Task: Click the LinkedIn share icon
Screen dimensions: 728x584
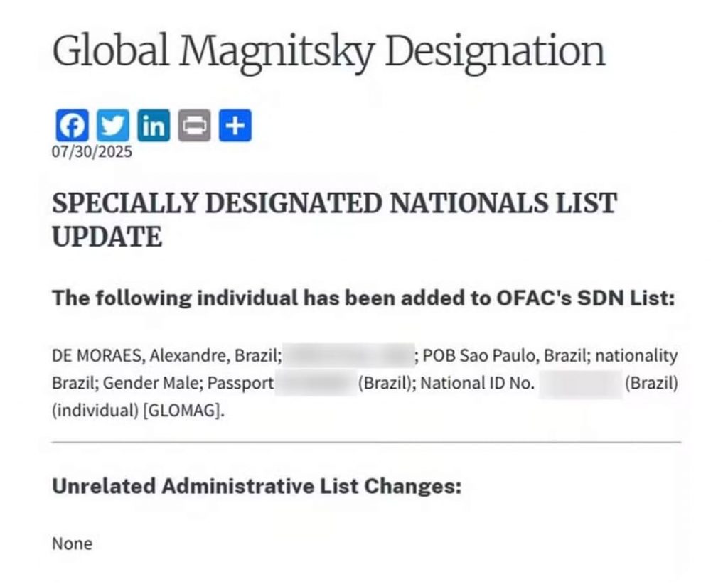Action: (154, 125)
